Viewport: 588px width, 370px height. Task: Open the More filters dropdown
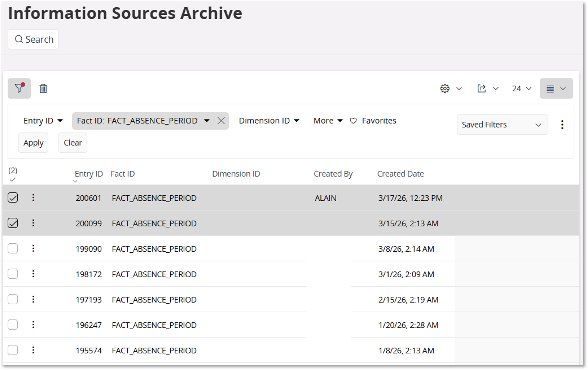(328, 121)
